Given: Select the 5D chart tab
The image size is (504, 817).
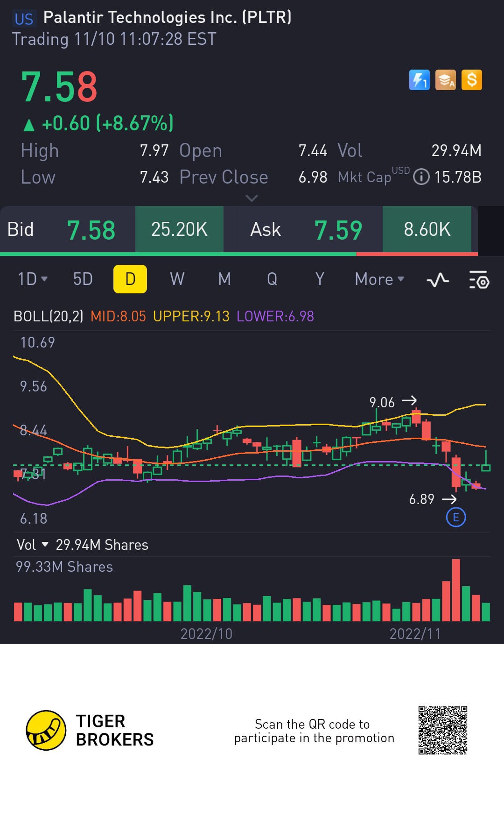Looking at the screenshot, I should (83, 279).
